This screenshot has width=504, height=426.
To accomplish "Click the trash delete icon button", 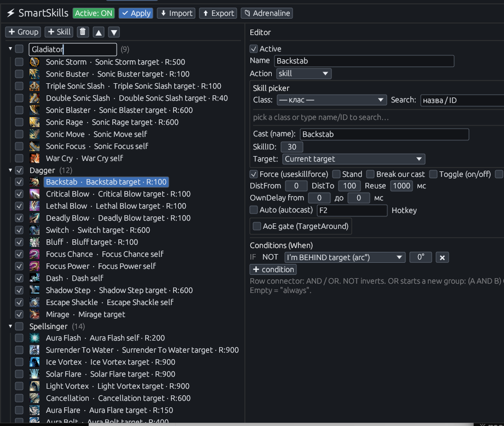I will (x=83, y=32).
